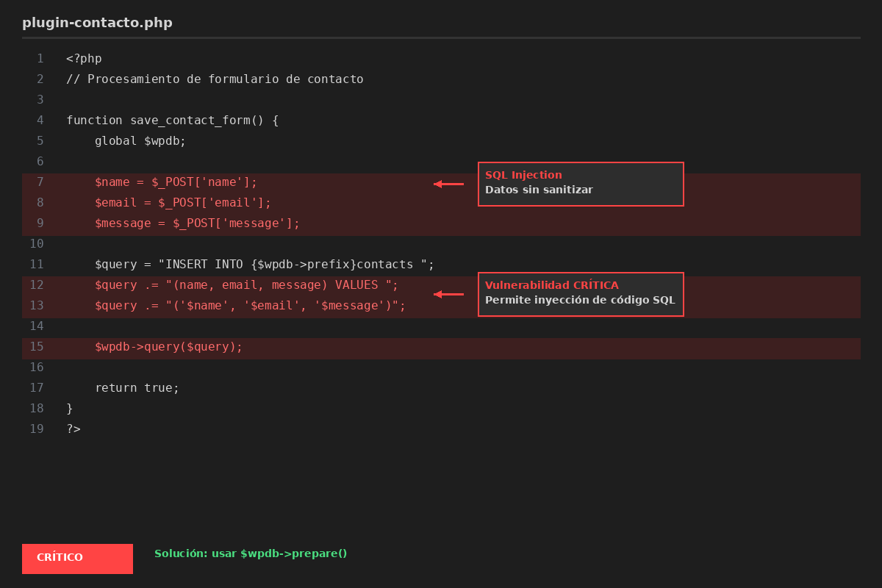Click the $wpdb->query($query) line
Image resolution: width=882 pixels, height=588 pixels.
pyautogui.click(x=168, y=347)
